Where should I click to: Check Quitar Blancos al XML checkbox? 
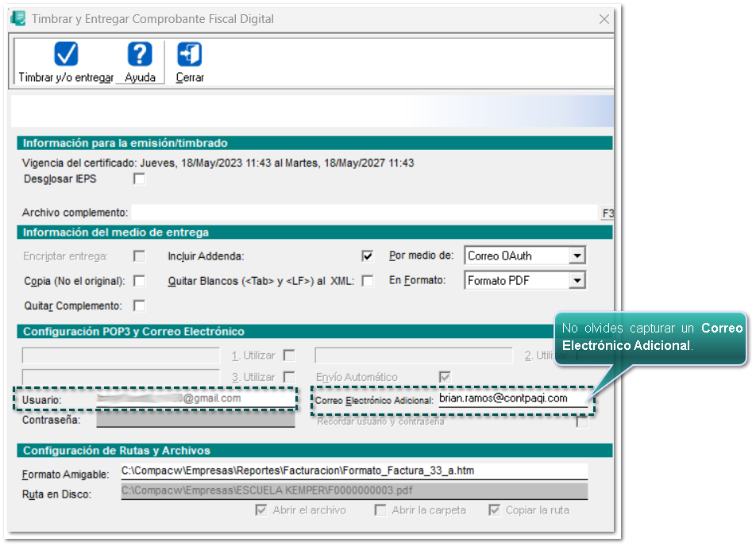click(367, 281)
